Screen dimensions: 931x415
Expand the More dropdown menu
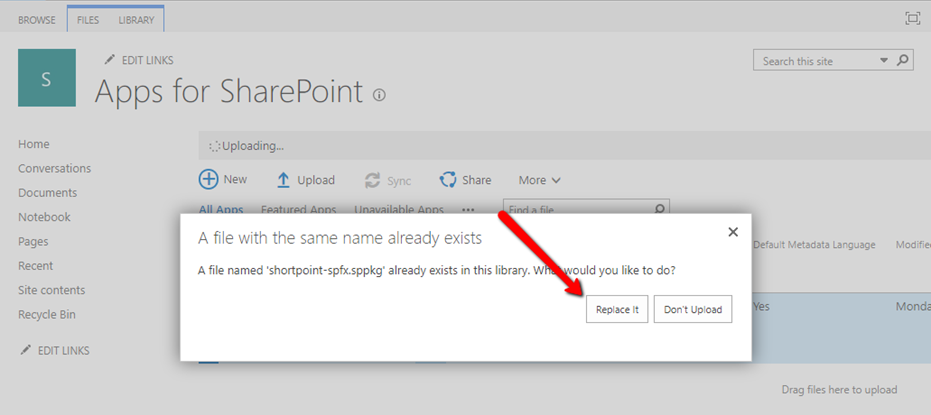point(539,180)
